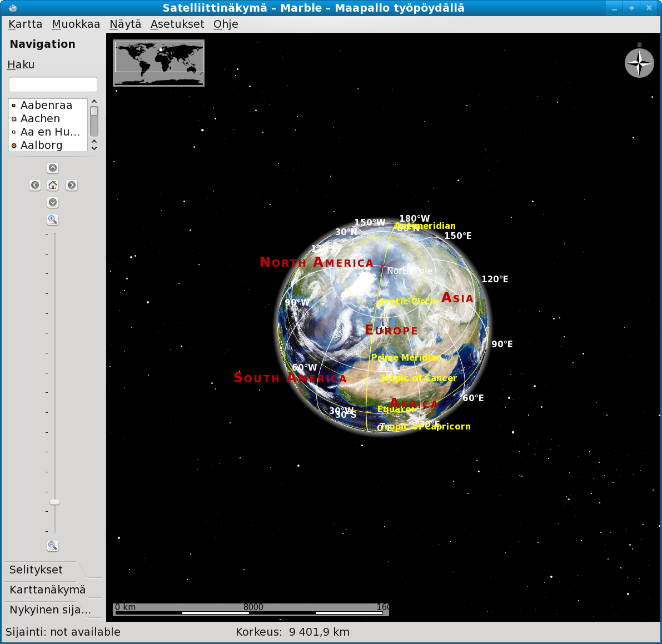Click the zoom slider handle
Viewport: 662px width, 644px height.
(54, 502)
